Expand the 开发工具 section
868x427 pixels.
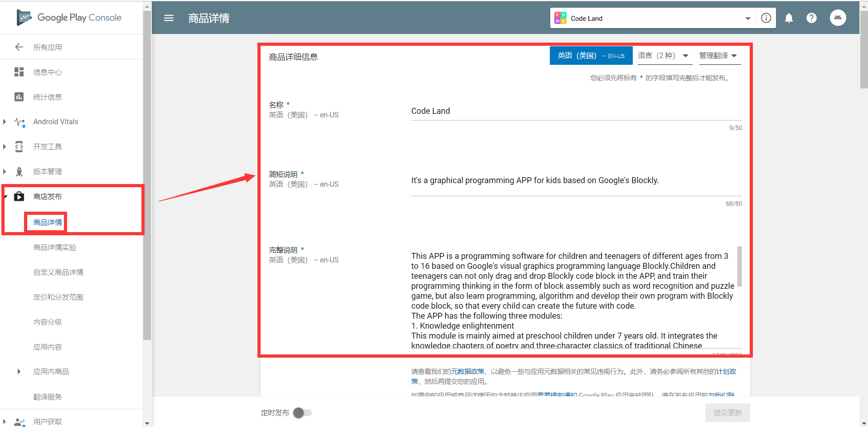[x=5, y=146]
